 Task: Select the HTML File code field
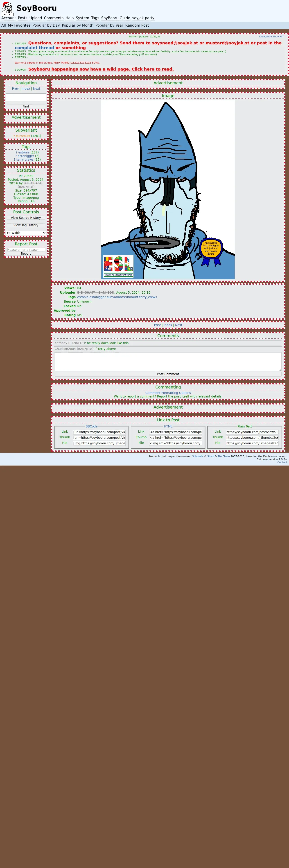(x=176, y=443)
